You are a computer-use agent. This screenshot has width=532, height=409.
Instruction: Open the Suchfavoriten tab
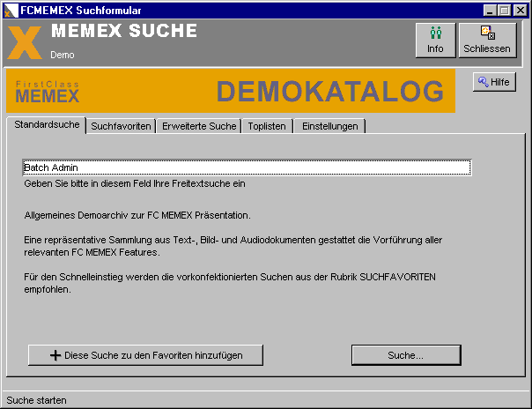coord(121,126)
